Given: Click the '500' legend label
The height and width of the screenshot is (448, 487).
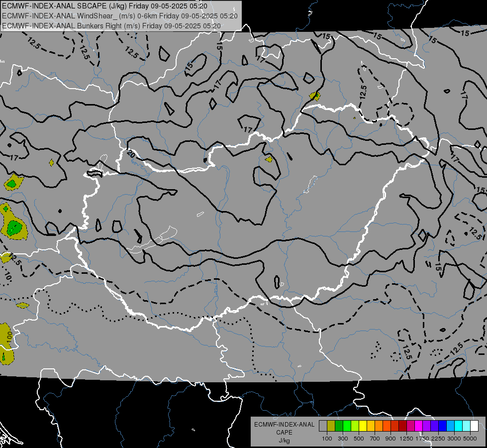Looking at the screenshot, I should 359,439.
